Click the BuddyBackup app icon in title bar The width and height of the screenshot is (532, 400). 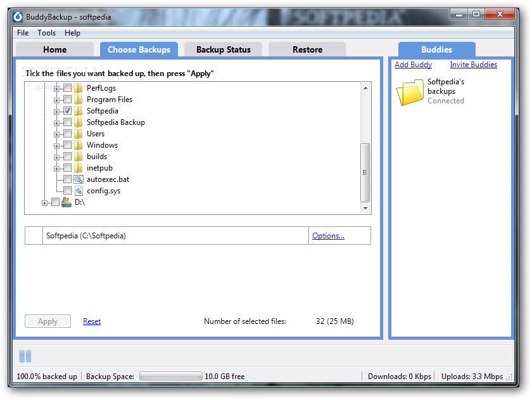pyautogui.click(x=18, y=17)
